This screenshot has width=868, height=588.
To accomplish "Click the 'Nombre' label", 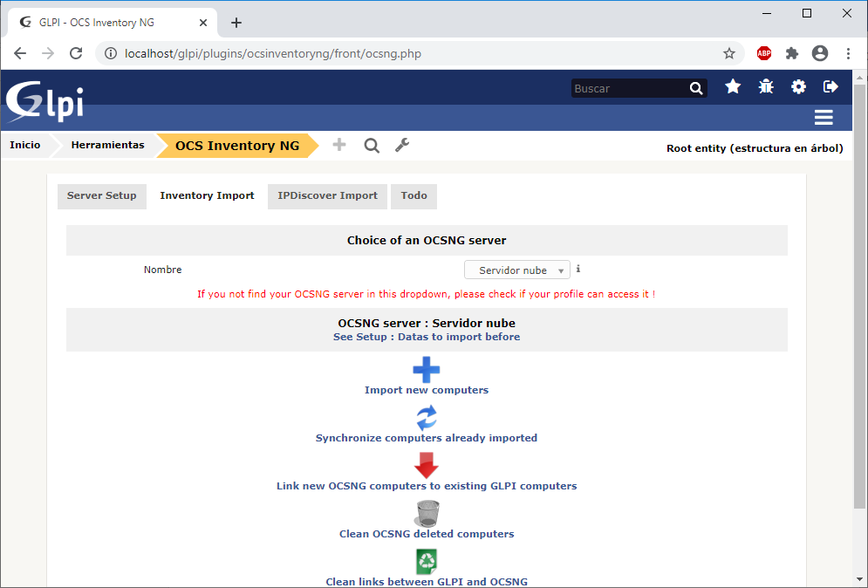I will 163,270.
